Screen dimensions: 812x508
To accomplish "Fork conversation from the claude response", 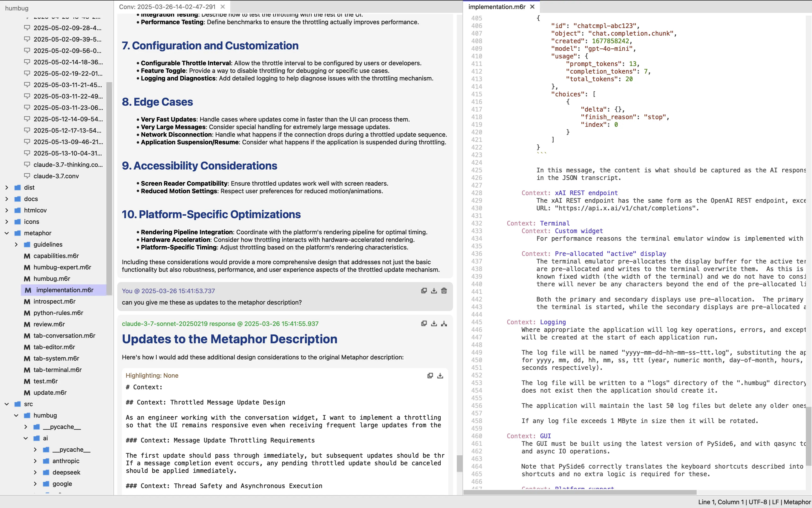I will coord(444,324).
